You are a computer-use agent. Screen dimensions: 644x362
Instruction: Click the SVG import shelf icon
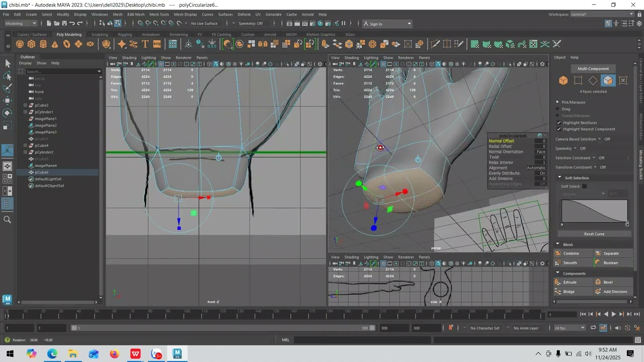click(x=156, y=44)
